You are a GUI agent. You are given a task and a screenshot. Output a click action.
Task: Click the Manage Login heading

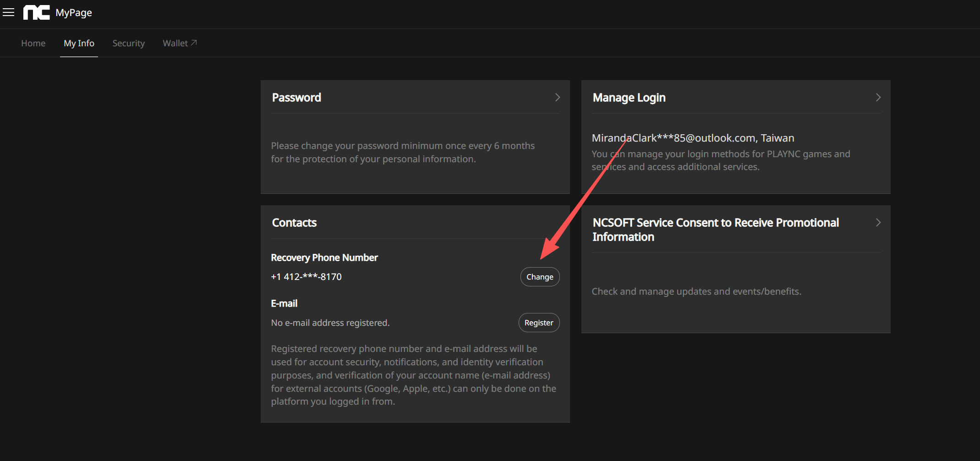pyautogui.click(x=629, y=98)
